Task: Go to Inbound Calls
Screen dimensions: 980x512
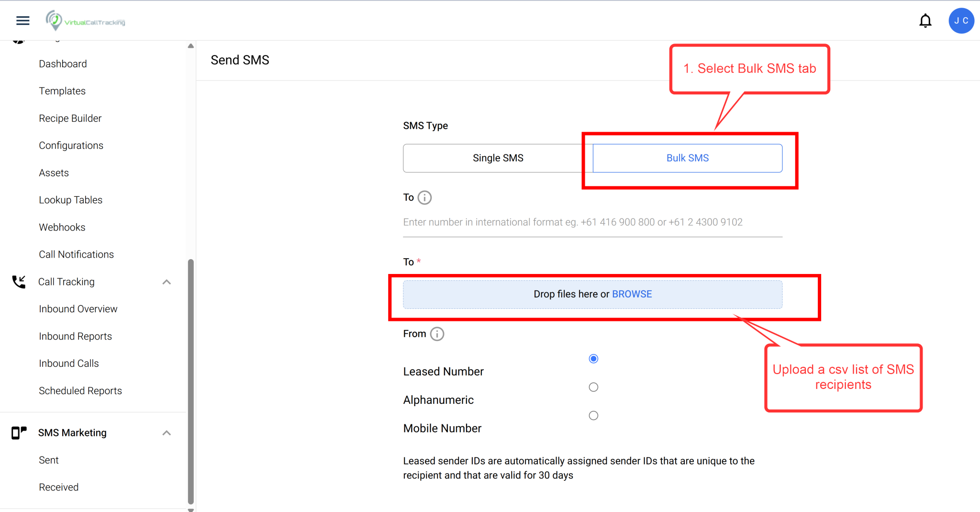Action: (69, 364)
